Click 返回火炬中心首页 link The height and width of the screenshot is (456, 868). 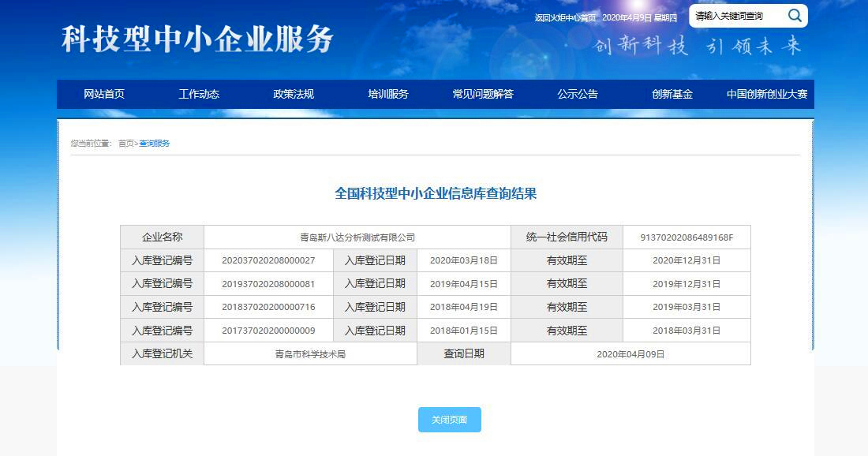click(565, 17)
